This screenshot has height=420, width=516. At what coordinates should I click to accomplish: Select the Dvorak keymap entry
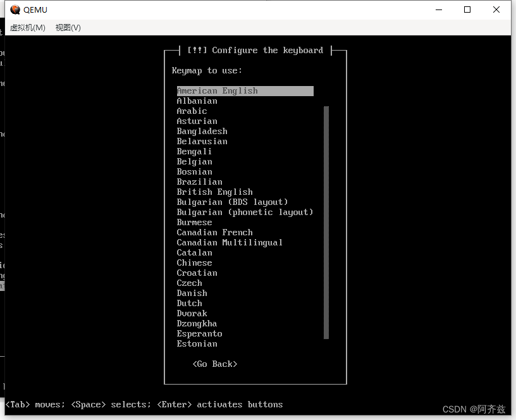click(192, 313)
